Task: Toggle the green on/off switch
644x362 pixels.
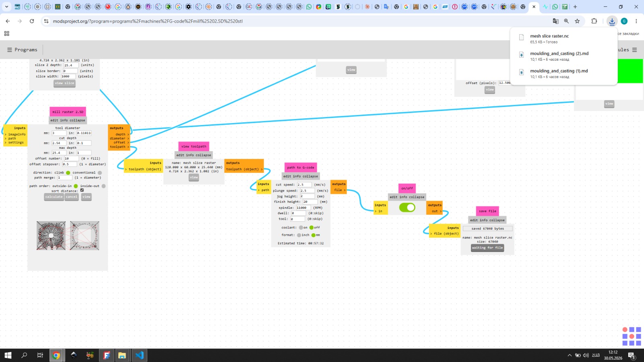Action: (407, 208)
